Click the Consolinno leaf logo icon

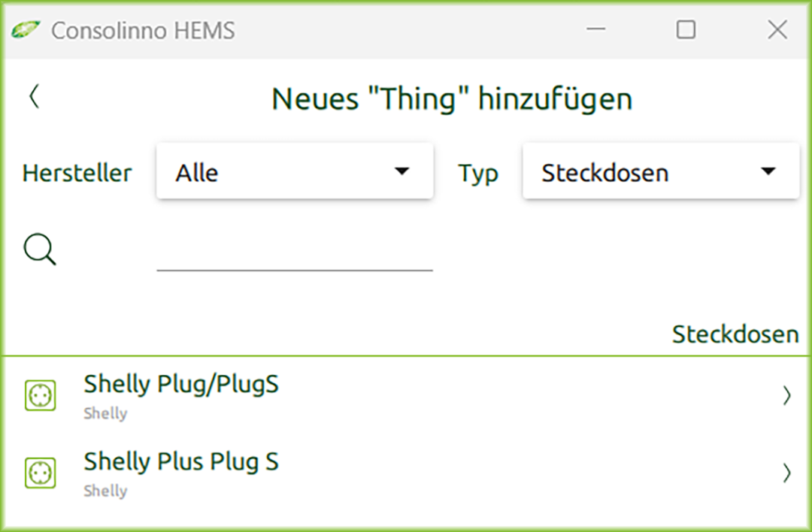(26, 30)
